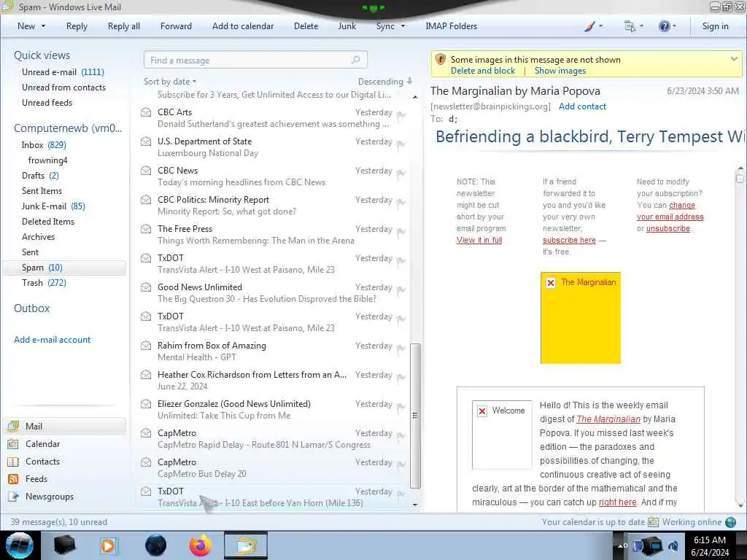Click the envelope icon beside The Free Press

pos(146,229)
